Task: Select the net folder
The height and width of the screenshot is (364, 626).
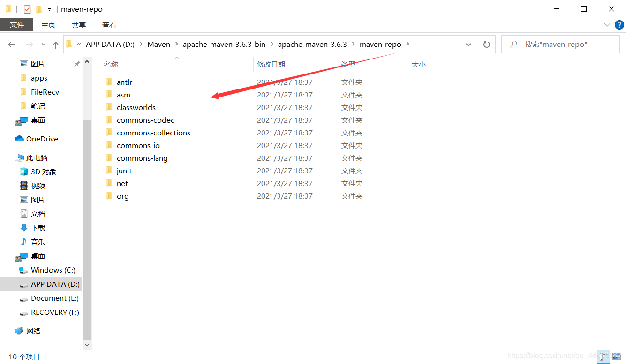Action: point(122,183)
